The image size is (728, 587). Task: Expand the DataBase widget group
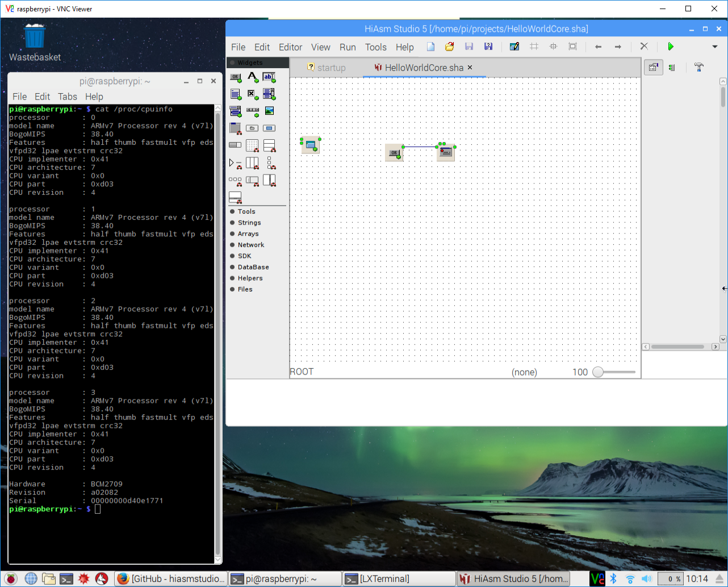click(x=253, y=267)
